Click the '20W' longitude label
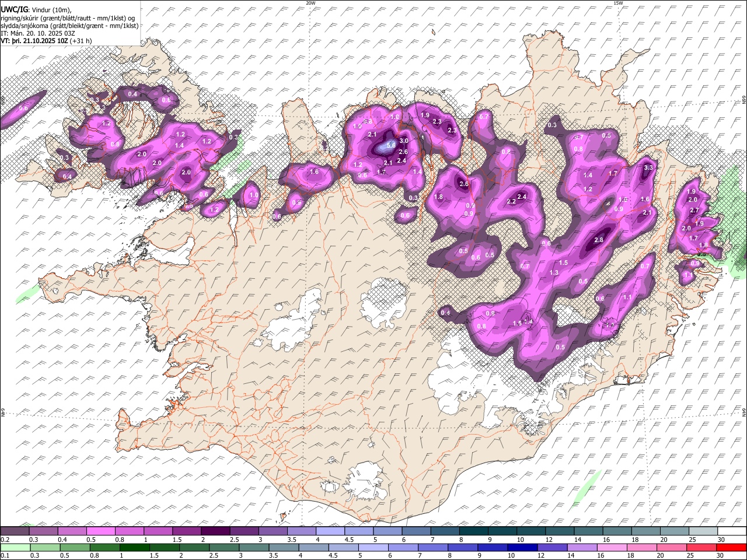 pyautogui.click(x=310, y=3)
